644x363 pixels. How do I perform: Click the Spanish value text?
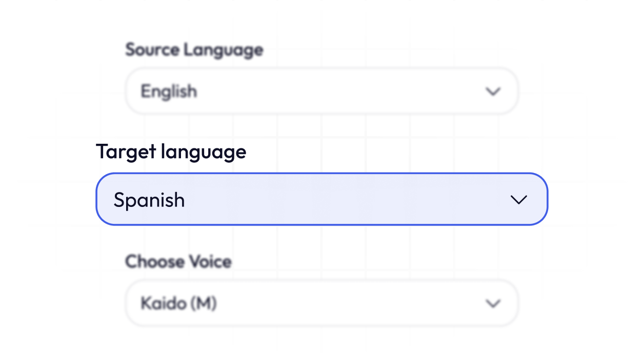click(149, 200)
